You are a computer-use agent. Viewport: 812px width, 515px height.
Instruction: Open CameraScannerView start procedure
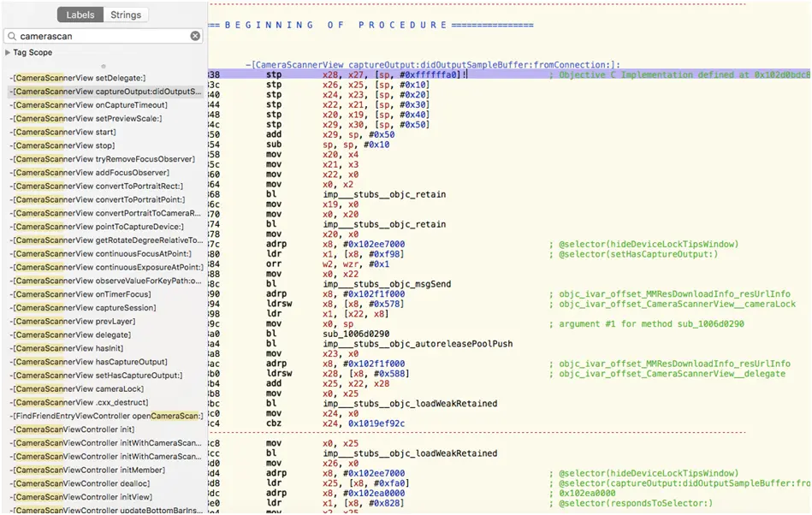64,133
